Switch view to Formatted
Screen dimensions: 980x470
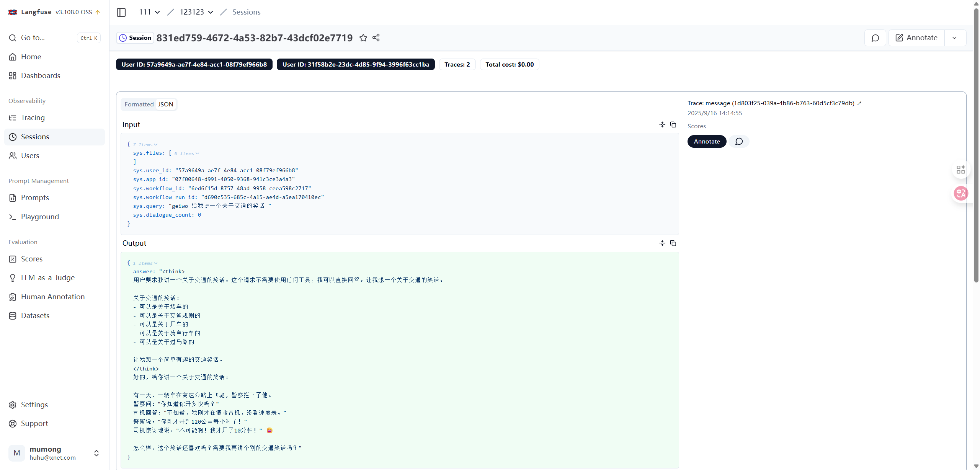click(139, 104)
